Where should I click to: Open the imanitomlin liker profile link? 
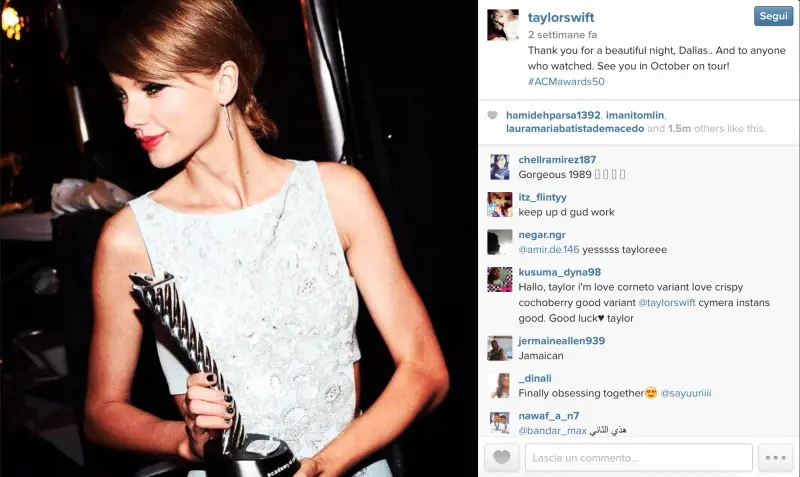[x=635, y=115]
